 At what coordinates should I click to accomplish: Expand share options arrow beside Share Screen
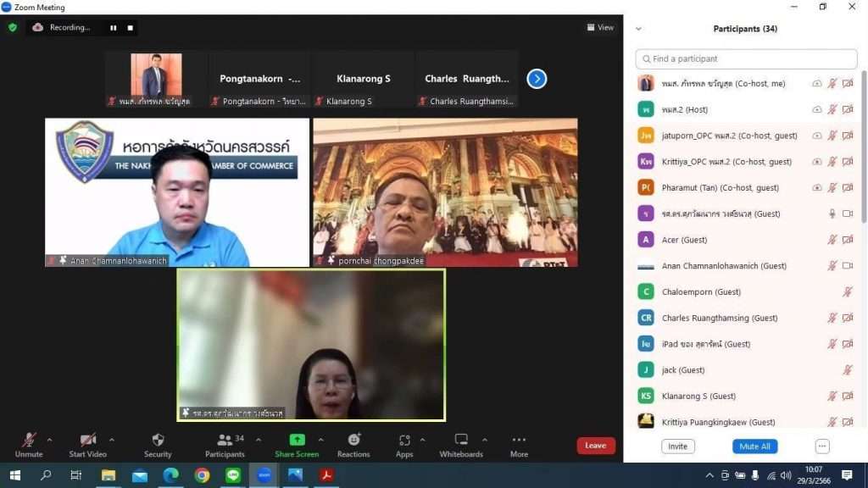click(321, 440)
